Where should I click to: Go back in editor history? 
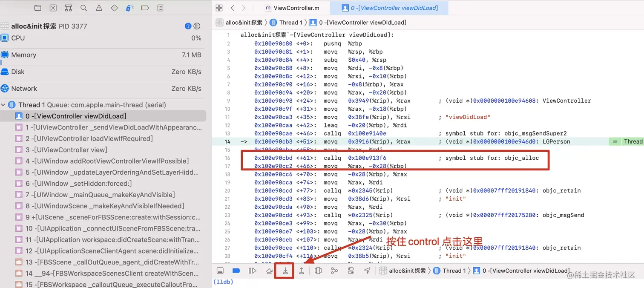tap(233, 8)
